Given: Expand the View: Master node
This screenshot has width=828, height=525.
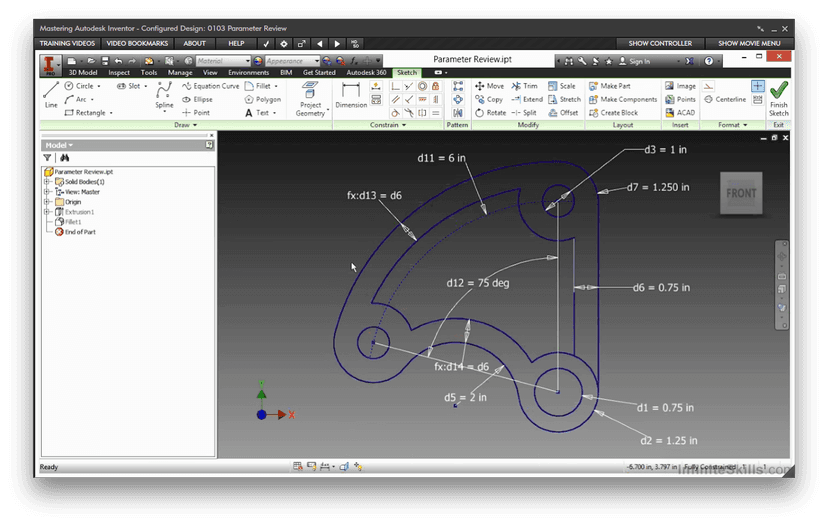Looking at the screenshot, I should click(47, 192).
